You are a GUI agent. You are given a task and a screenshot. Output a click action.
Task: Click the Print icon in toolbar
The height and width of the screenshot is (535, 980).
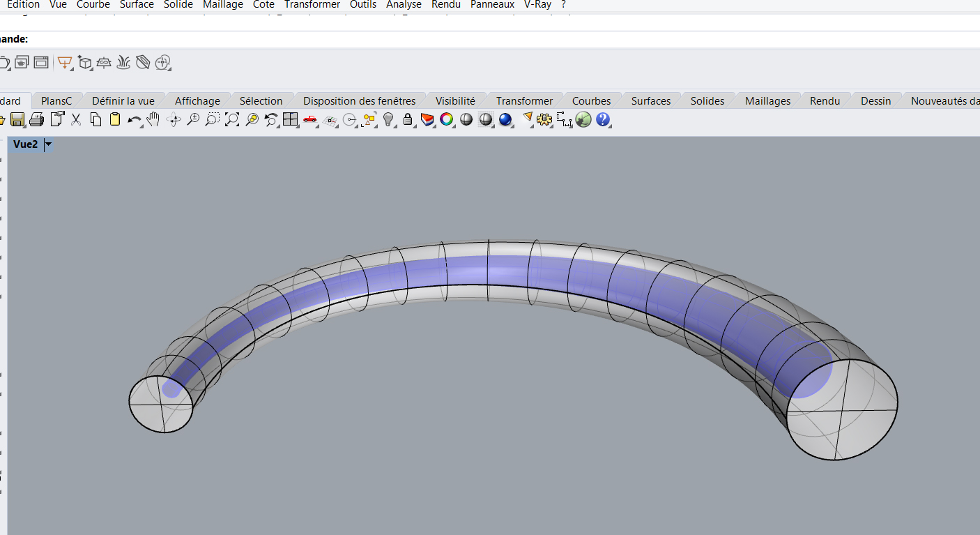(x=37, y=120)
